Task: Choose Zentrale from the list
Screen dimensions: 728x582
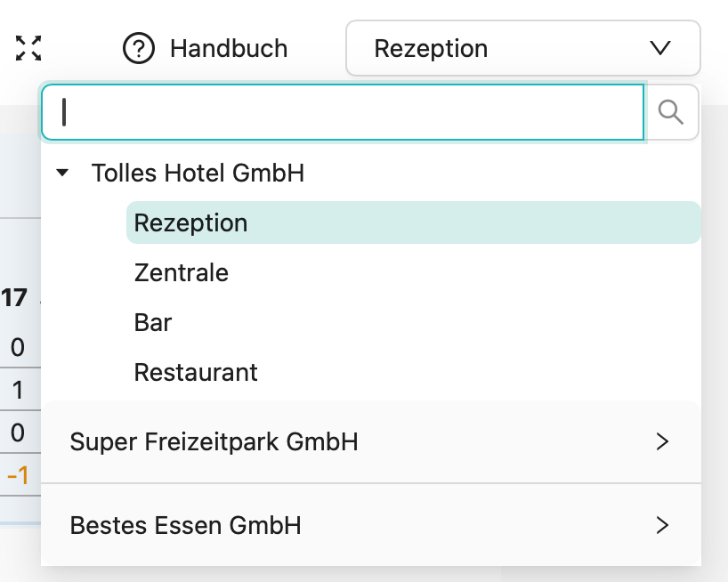Action: 182,272
